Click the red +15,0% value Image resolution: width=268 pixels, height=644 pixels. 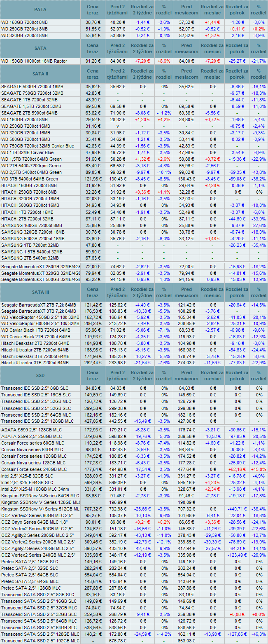point(259,469)
